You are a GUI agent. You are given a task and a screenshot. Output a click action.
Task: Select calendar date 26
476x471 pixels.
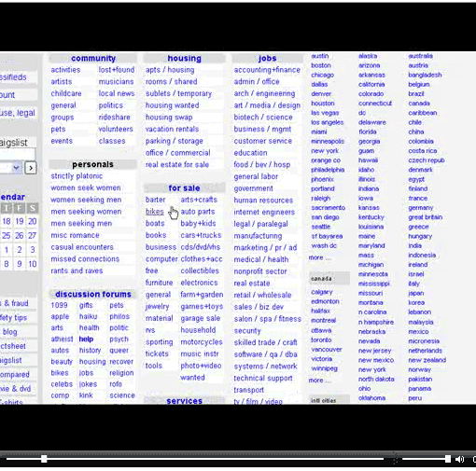click(20, 236)
